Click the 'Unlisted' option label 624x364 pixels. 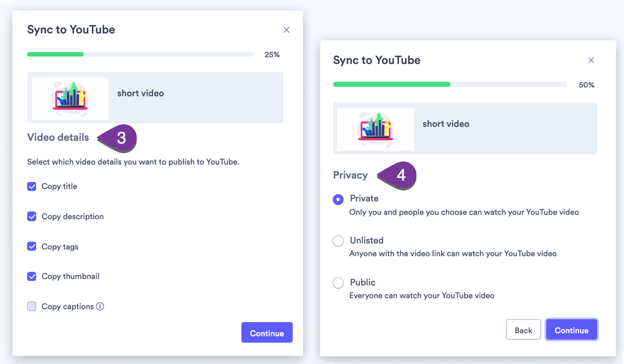pos(367,240)
